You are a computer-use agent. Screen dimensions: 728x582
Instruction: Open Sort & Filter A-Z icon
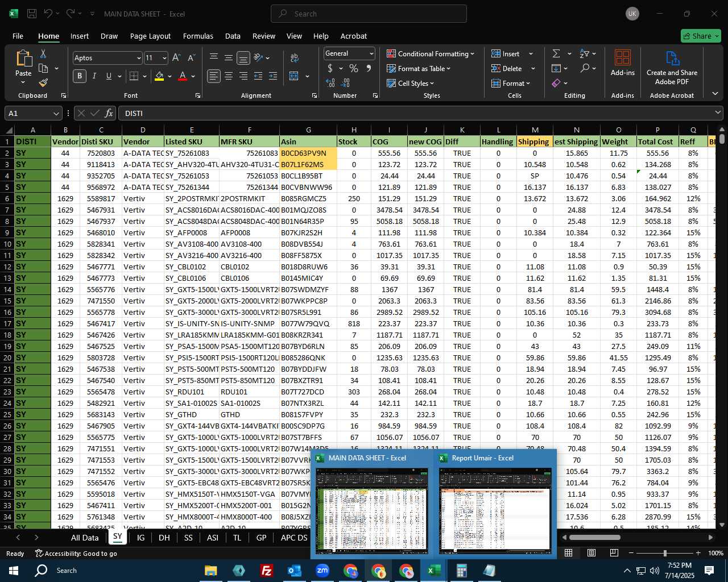(585, 53)
